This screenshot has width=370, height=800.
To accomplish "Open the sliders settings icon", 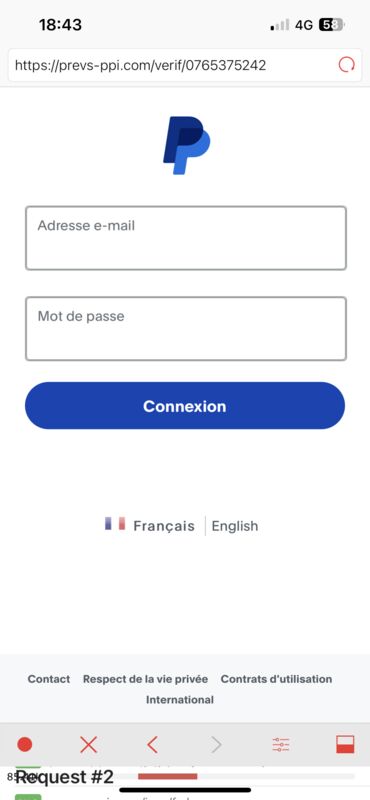I will pyautogui.click(x=281, y=745).
